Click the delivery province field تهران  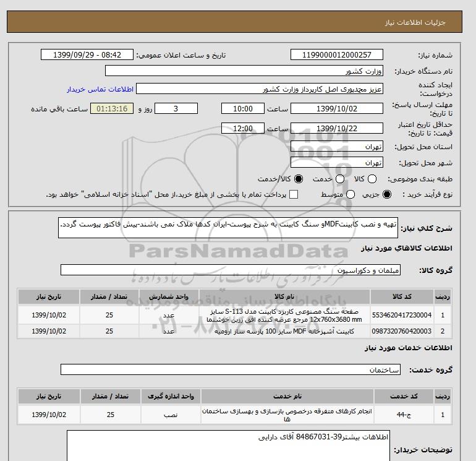point(337,147)
